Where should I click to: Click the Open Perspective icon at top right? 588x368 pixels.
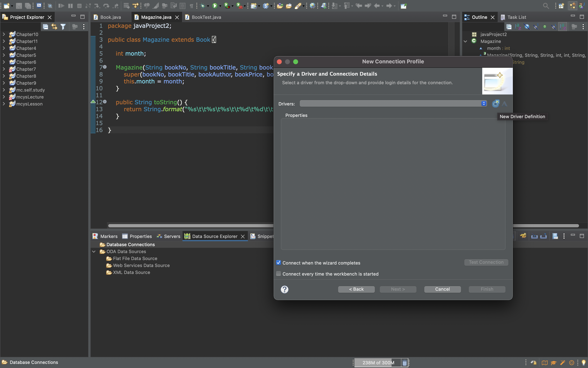(561, 6)
